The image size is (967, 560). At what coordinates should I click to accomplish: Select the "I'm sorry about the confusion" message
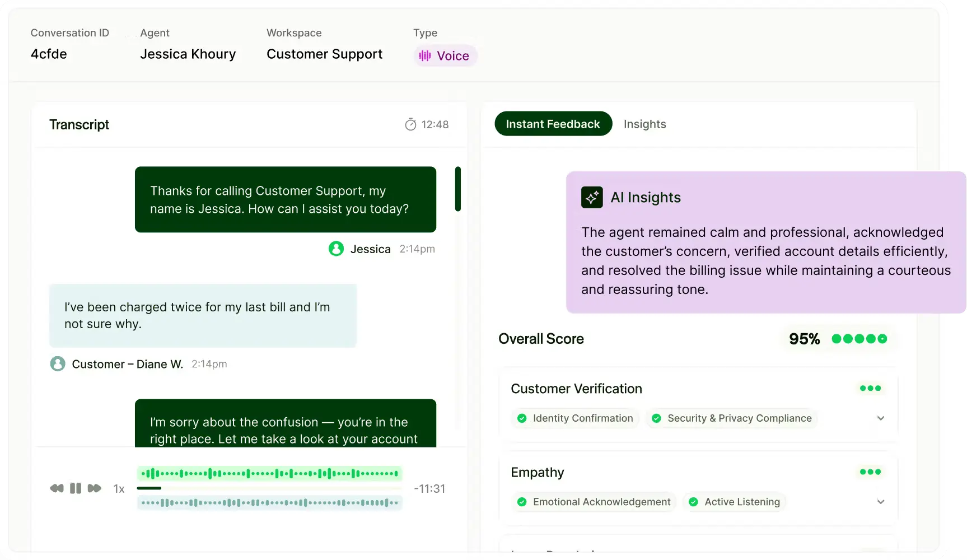coord(286,423)
